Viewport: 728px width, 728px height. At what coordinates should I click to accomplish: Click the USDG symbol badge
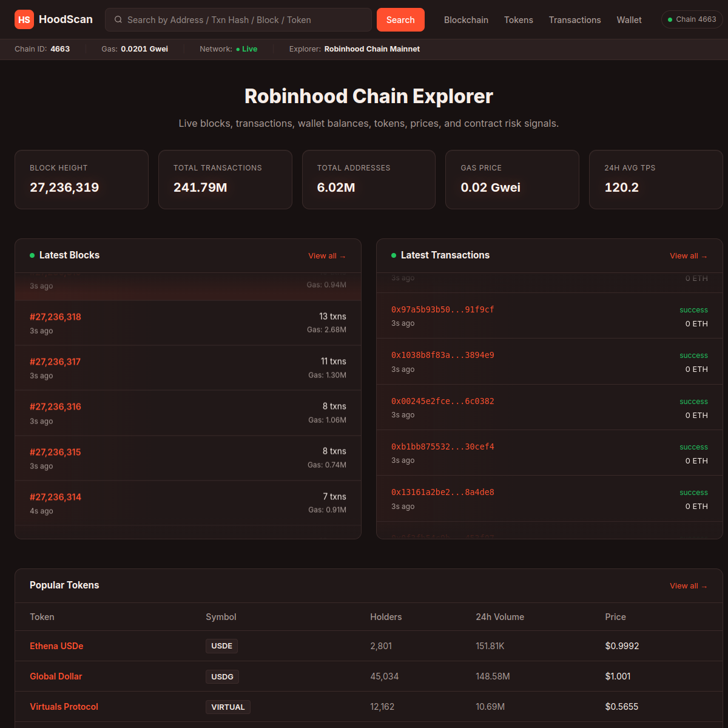pyautogui.click(x=222, y=676)
